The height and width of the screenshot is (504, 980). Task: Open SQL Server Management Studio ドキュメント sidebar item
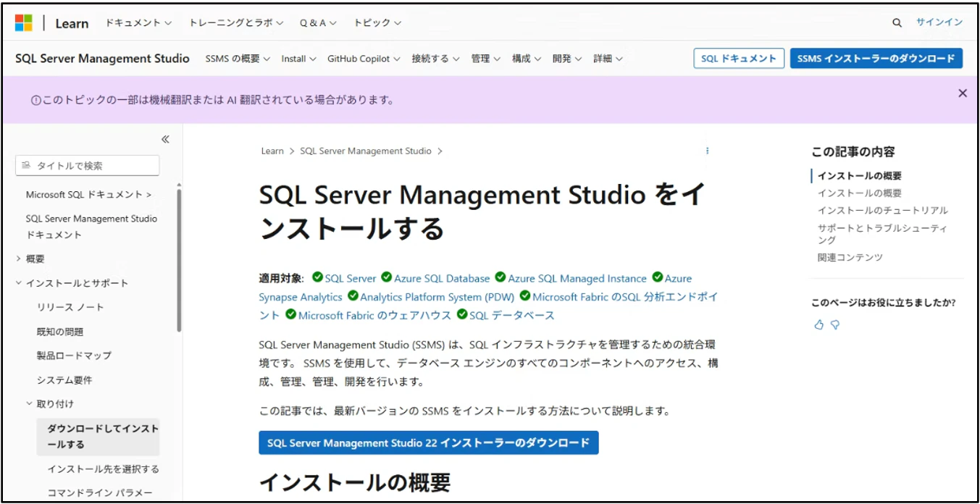91,227
